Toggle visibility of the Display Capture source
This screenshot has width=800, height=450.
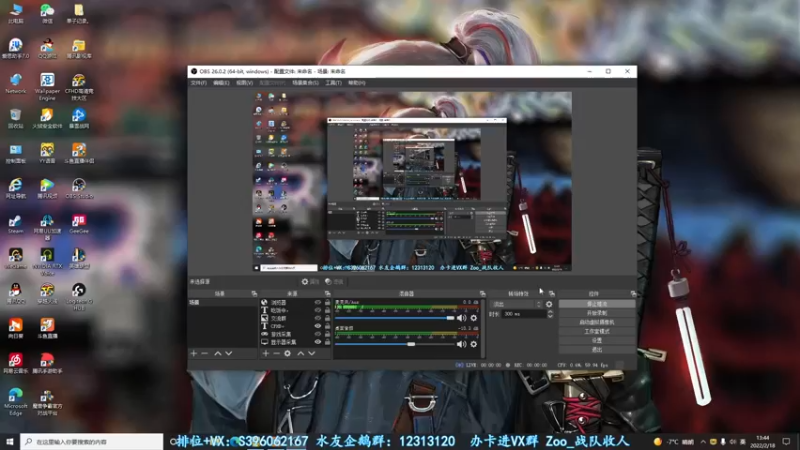click(318, 342)
